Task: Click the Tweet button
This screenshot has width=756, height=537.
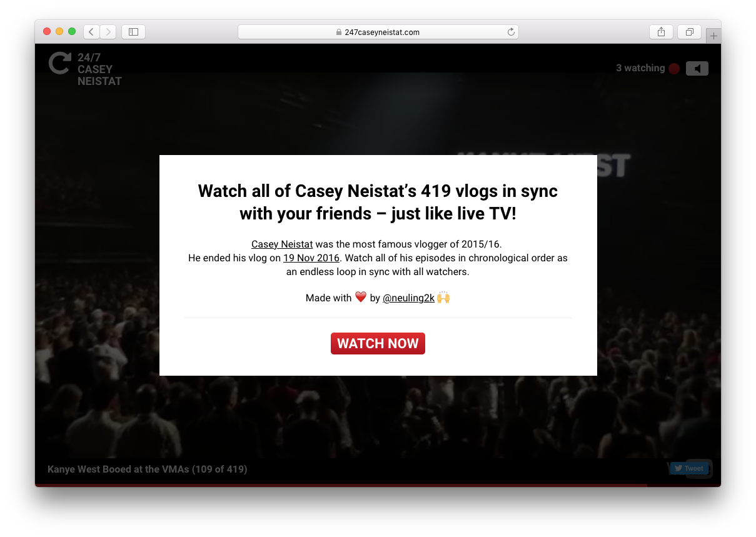Action: pyautogui.click(x=689, y=468)
